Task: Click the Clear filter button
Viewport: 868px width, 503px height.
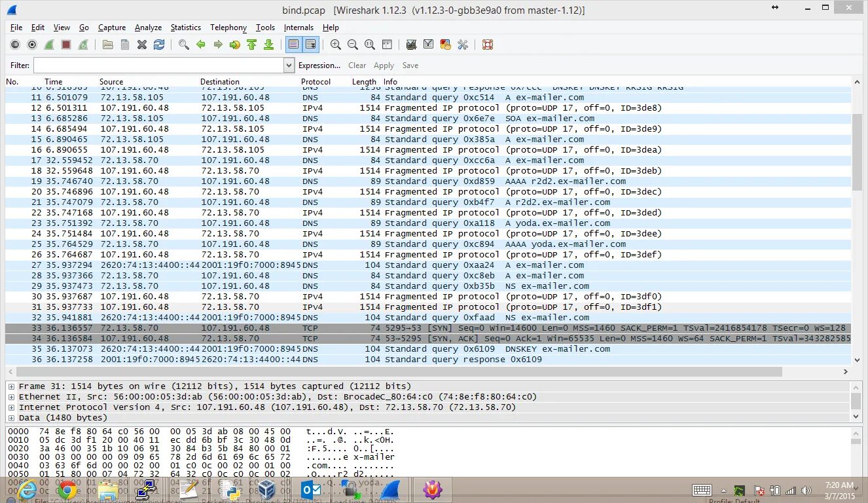Action: click(x=357, y=65)
